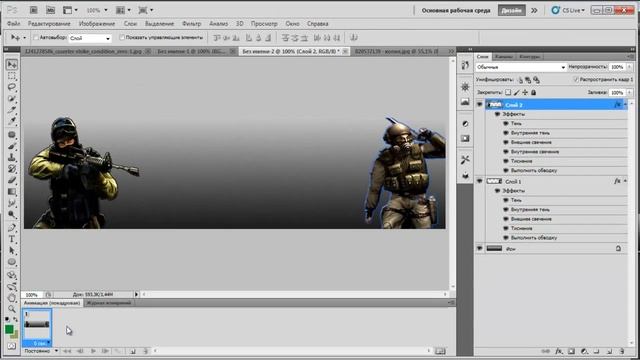Select the Path Selection tool
640x360 pixels.
click(x=12, y=251)
